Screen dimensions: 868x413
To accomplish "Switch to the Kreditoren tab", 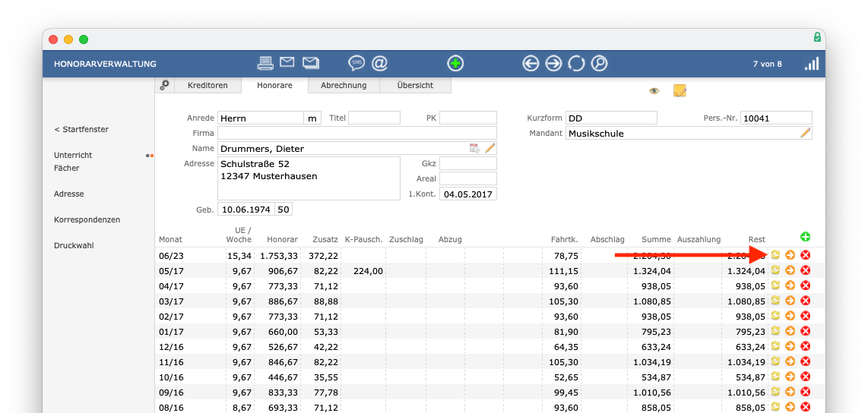I will point(207,85).
